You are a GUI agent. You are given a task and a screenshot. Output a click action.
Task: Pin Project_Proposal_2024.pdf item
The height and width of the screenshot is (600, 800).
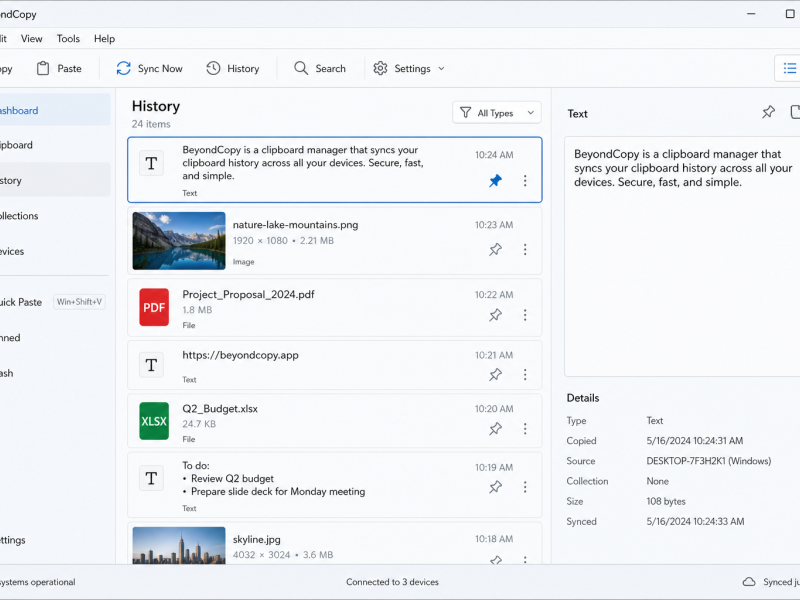click(x=495, y=315)
